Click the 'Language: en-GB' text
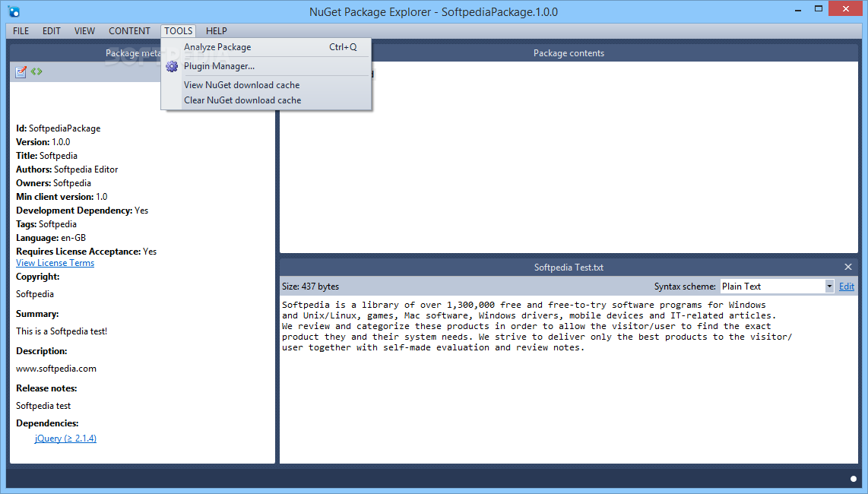Viewport: 868px width, 494px height. 51,238
